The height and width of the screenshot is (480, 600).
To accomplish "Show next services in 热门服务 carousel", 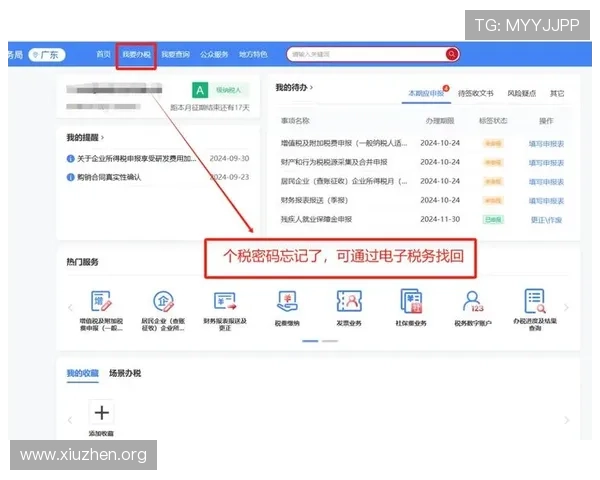I will coord(566,307).
